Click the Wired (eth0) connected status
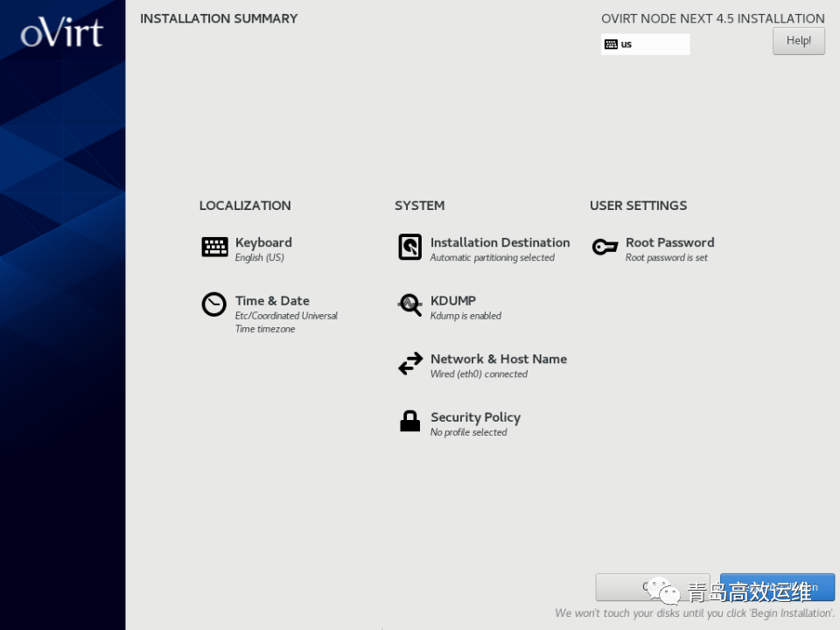The image size is (840, 630). click(479, 374)
